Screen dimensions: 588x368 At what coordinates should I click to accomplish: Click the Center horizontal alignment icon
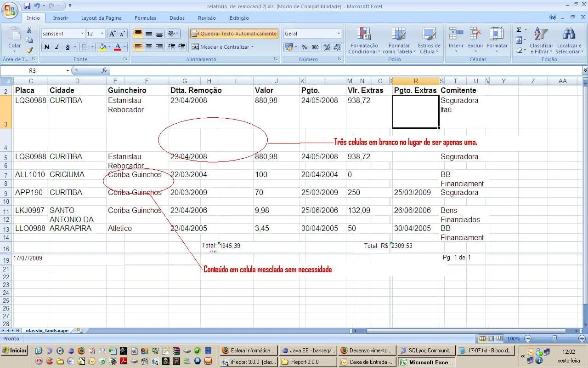click(149, 47)
